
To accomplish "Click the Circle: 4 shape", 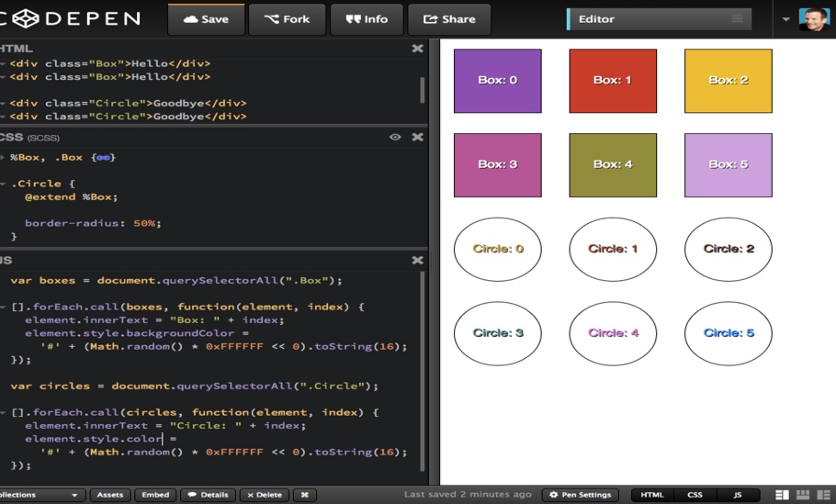I will click(613, 333).
